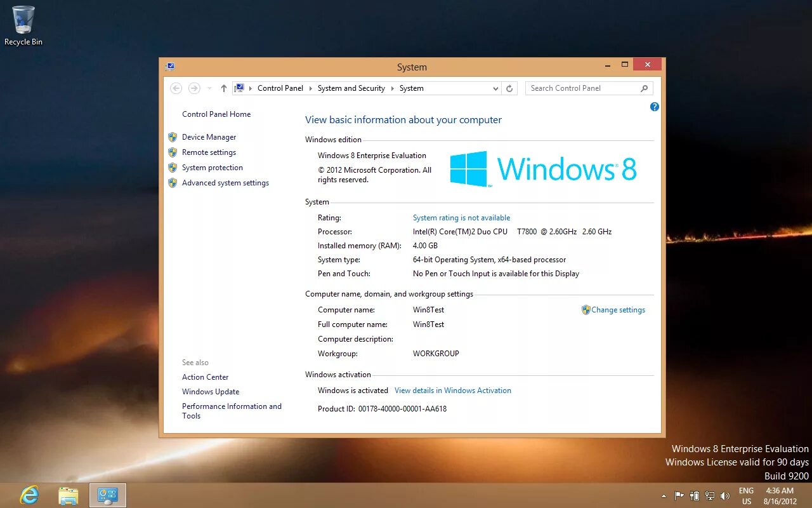This screenshot has width=812, height=508.
Task: View details in Windows Activation
Action: click(453, 391)
